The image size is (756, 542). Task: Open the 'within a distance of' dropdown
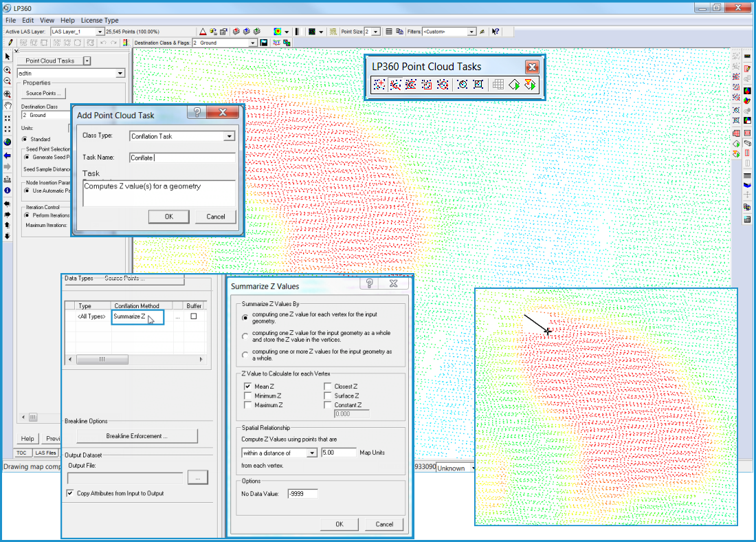[313, 453]
